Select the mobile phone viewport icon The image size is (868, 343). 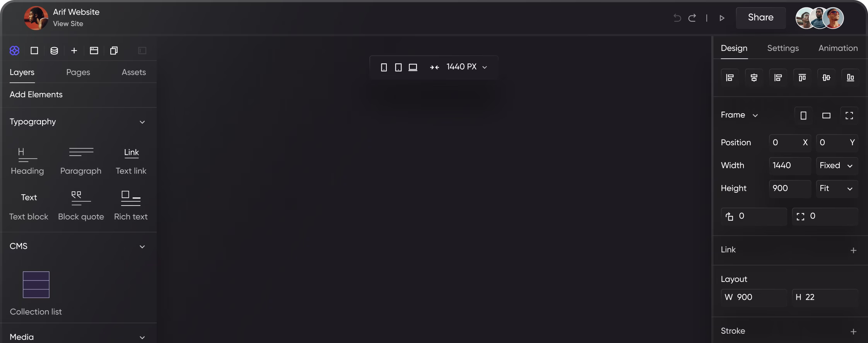(x=384, y=67)
